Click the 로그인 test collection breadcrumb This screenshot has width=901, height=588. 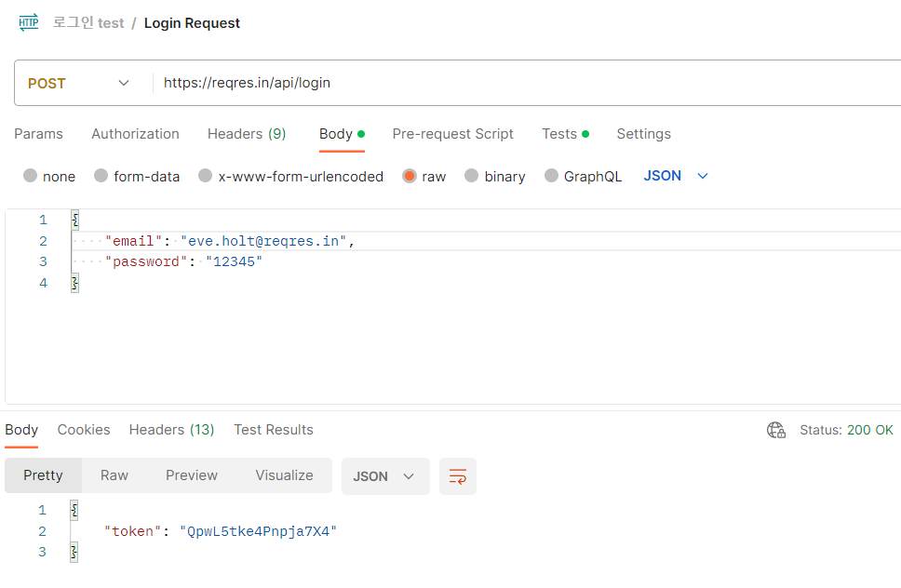(x=88, y=23)
